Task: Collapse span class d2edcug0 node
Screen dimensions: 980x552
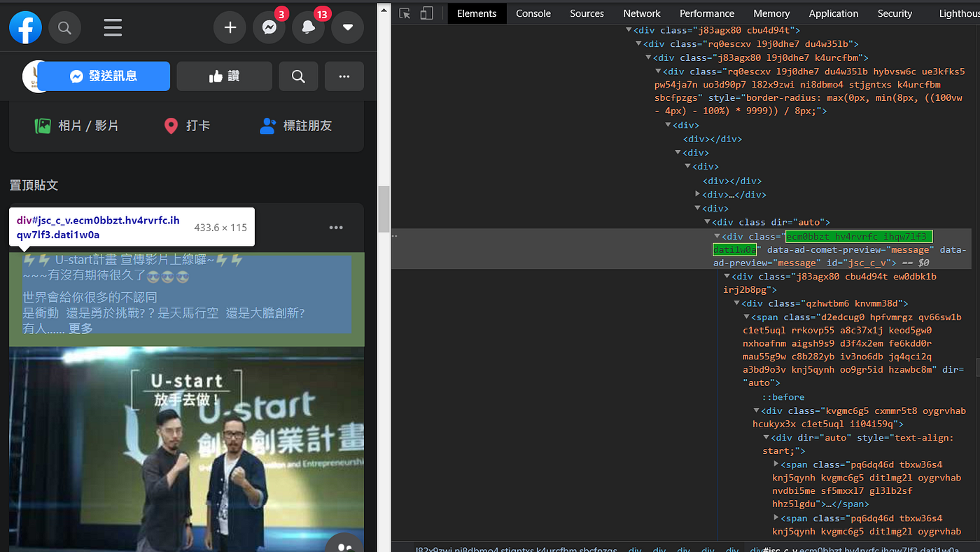Action: coord(747,317)
